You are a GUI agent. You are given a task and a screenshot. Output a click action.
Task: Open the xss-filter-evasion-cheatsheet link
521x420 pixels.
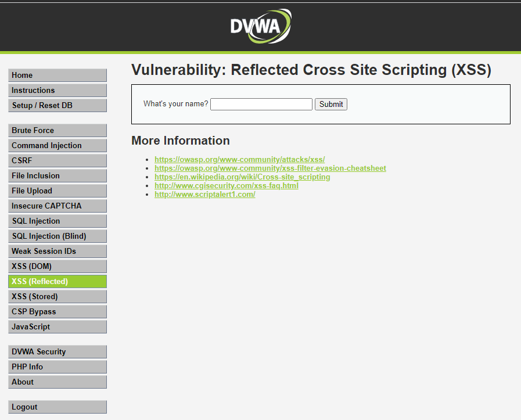tap(270, 168)
